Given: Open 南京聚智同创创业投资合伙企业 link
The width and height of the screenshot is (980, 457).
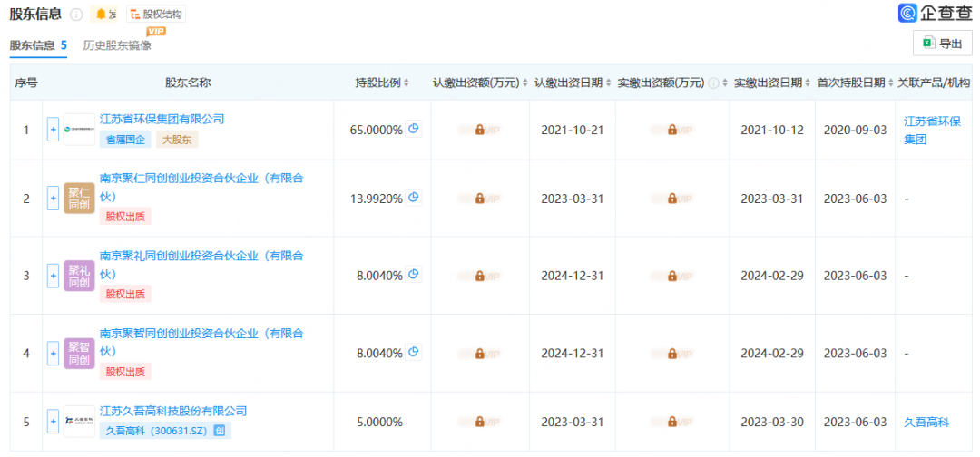Looking at the screenshot, I should pyautogui.click(x=201, y=342).
